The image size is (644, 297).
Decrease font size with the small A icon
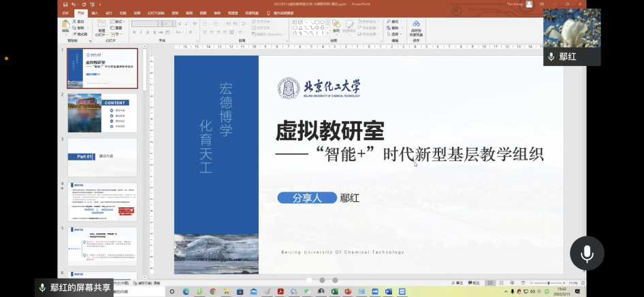click(x=187, y=24)
